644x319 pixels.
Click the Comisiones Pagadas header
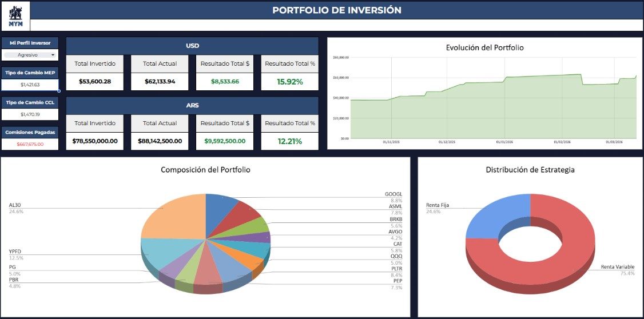[x=30, y=132]
